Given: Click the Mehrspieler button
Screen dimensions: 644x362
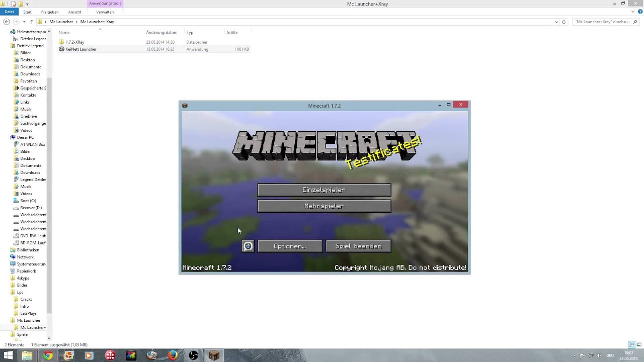Looking at the screenshot, I should [x=324, y=206].
